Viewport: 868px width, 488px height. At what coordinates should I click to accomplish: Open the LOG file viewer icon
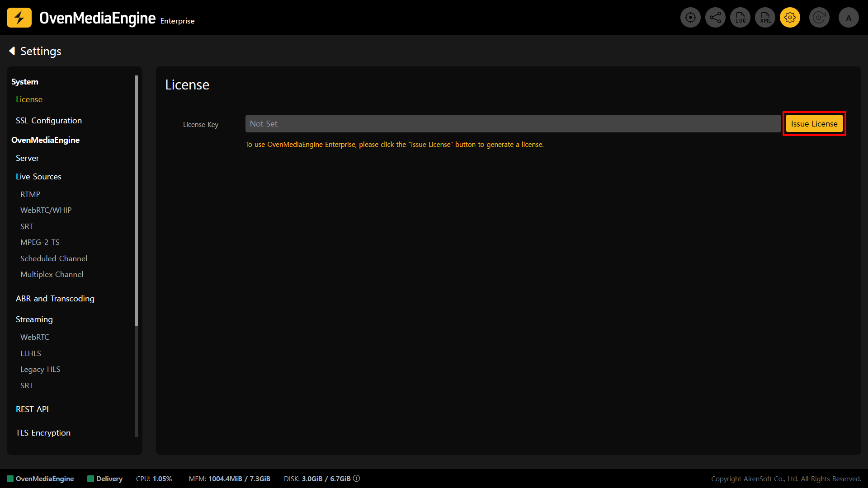(740, 18)
